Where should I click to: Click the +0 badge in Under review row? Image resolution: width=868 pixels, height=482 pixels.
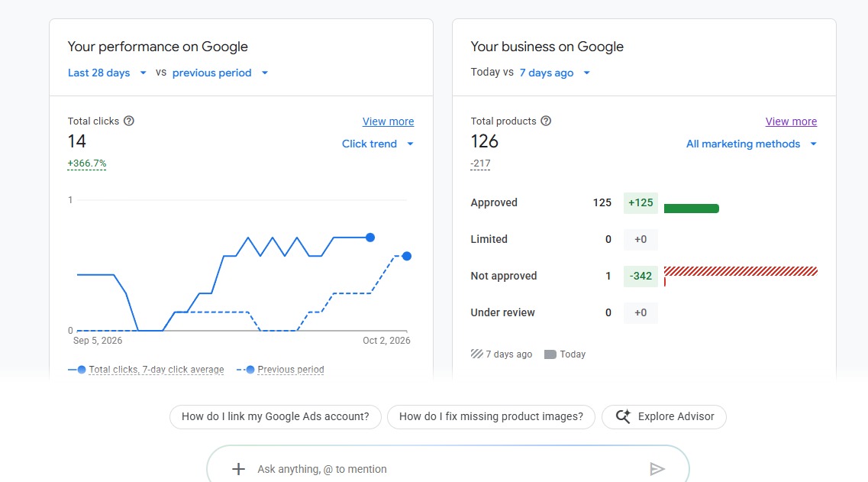click(641, 312)
